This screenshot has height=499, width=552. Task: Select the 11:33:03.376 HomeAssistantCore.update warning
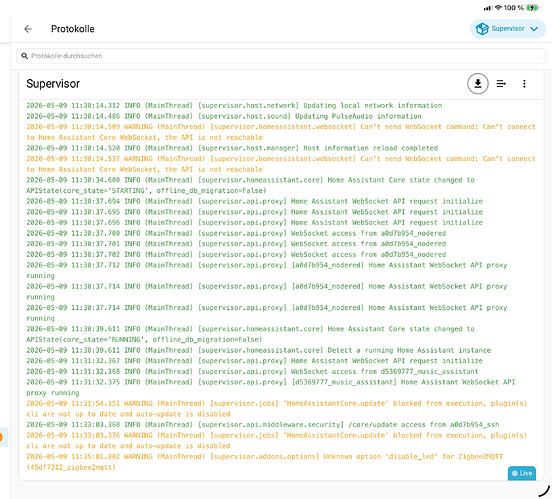tap(277, 441)
